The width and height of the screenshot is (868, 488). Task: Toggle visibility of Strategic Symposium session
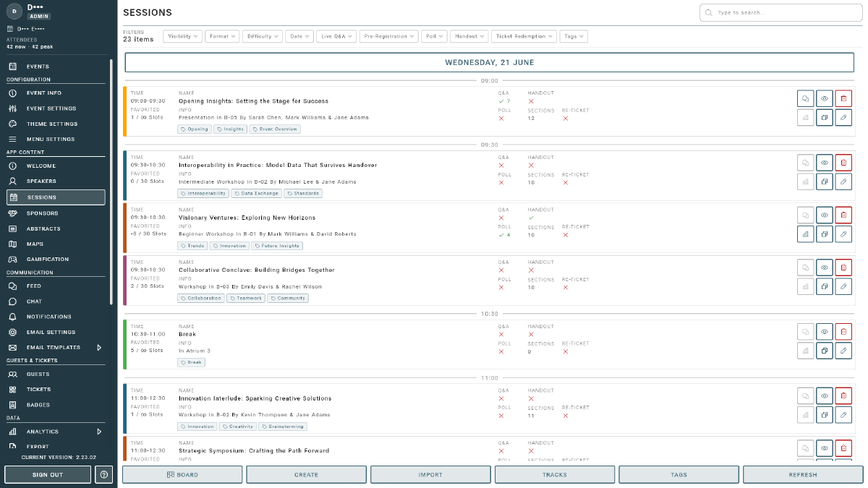click(825, 448)
